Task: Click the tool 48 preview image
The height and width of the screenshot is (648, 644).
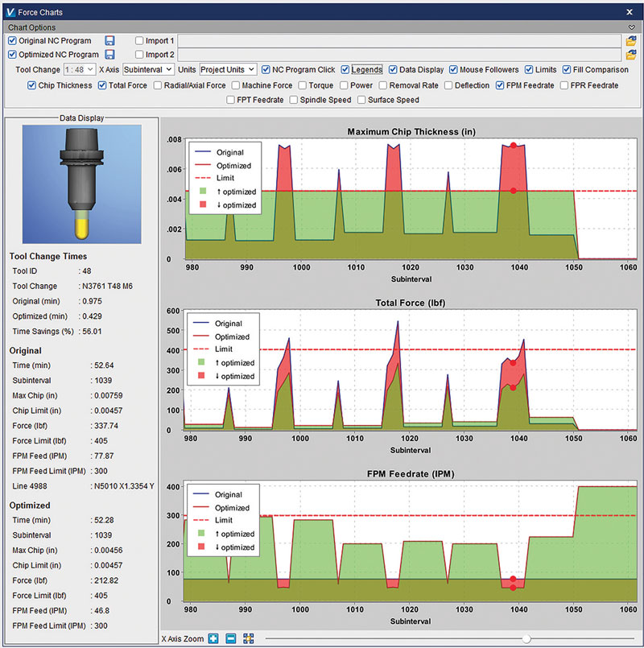Action: coord(82,184)
